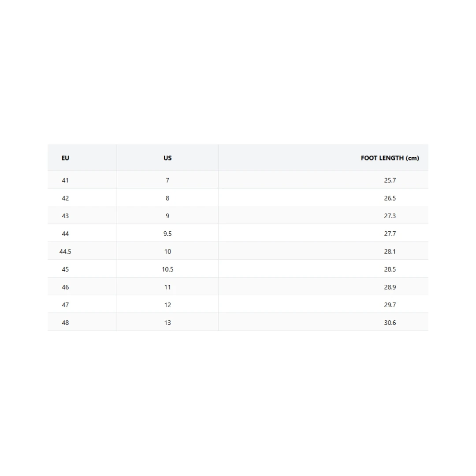The width and height of the screenshot is (476, 476).
Task: Select foot length 28.9 value
Action: click(390, 287)
